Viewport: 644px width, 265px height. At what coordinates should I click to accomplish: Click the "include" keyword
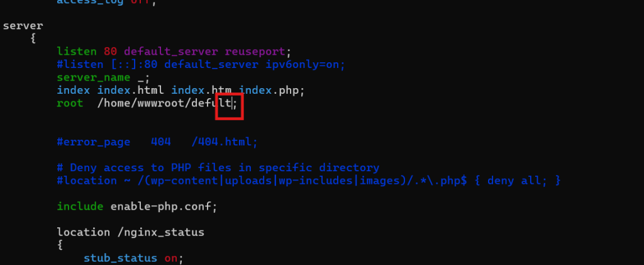coord(80,206)
